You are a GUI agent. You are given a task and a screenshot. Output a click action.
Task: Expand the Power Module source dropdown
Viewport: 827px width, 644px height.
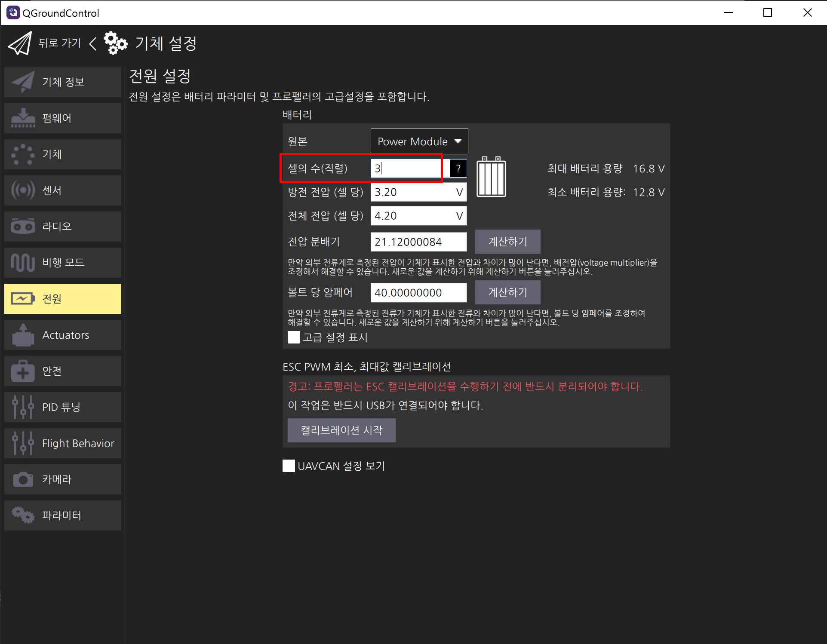pyautogui.click(x=419, y=141)
